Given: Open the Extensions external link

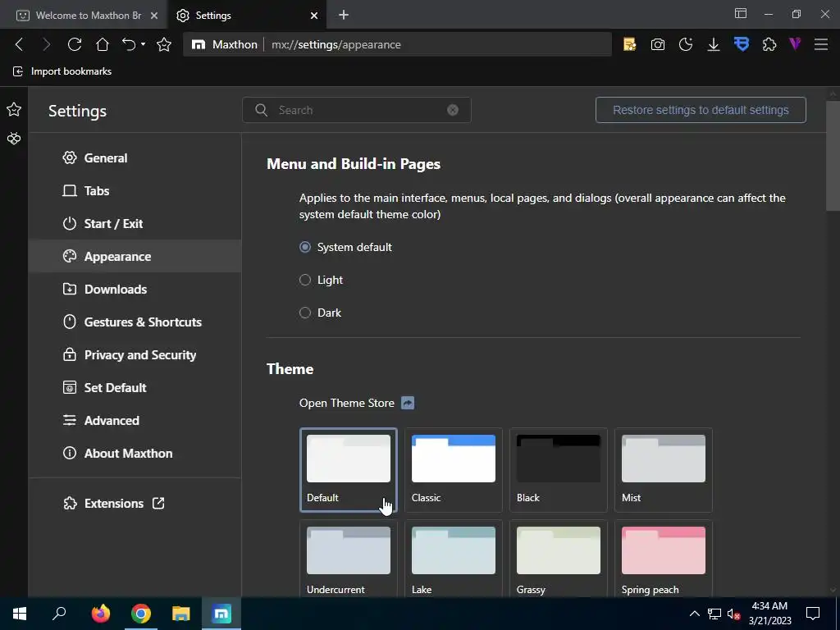Looking at the screenshot, I should coord(113,503).
